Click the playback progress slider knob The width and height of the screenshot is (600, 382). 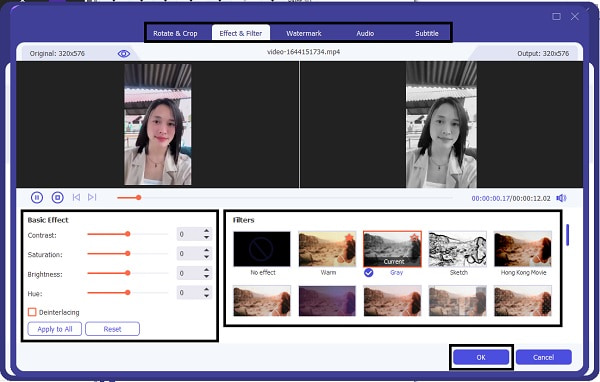click(x=139, y=198)
